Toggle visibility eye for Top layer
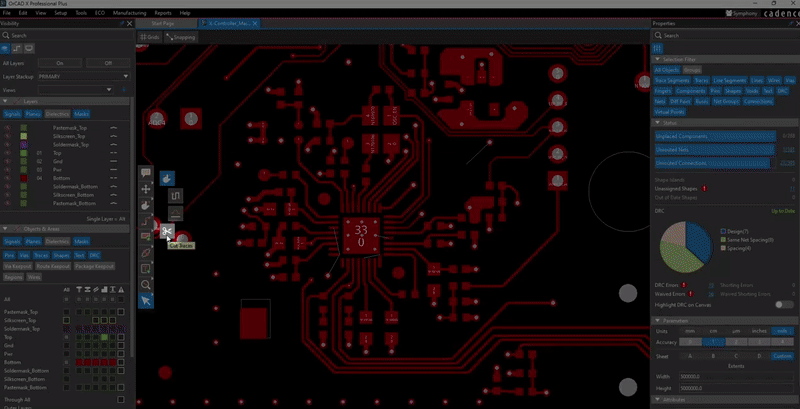The image size is (800, 409). click(x=8, y=153)
